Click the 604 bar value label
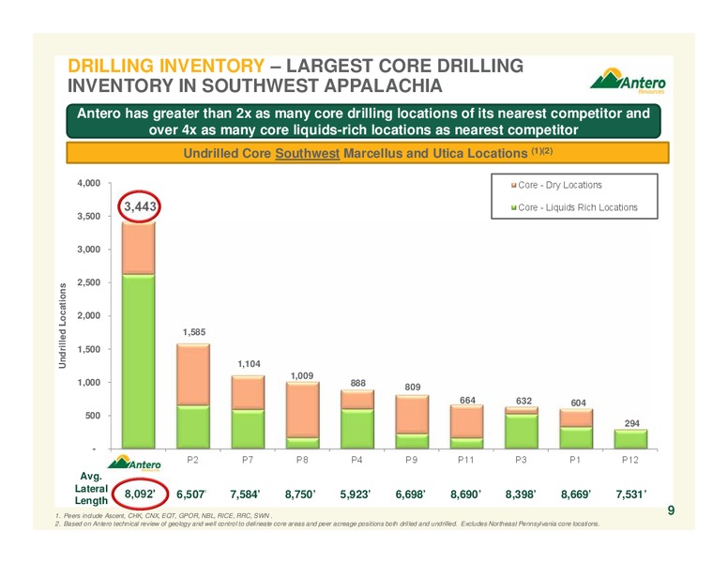 [x=578, y=403]
